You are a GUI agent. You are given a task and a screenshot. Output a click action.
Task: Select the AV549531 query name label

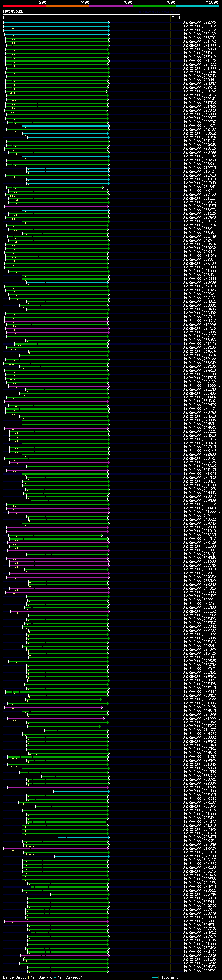point(13,11)
